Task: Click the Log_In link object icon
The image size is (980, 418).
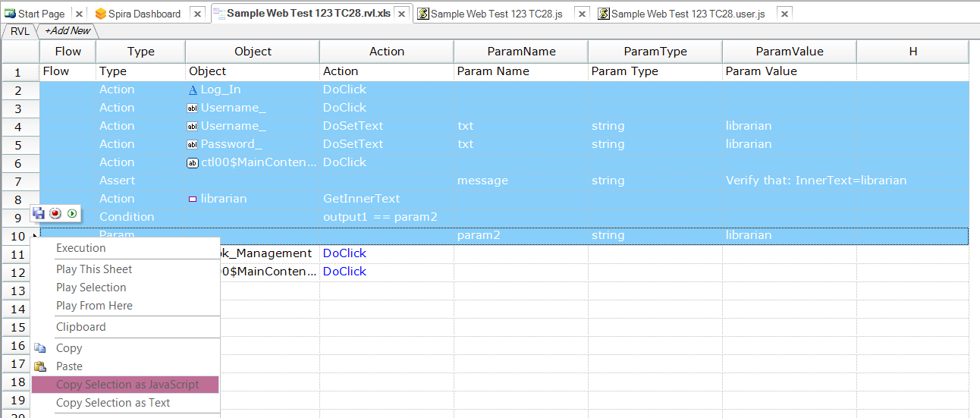Action: click(193, 90)
